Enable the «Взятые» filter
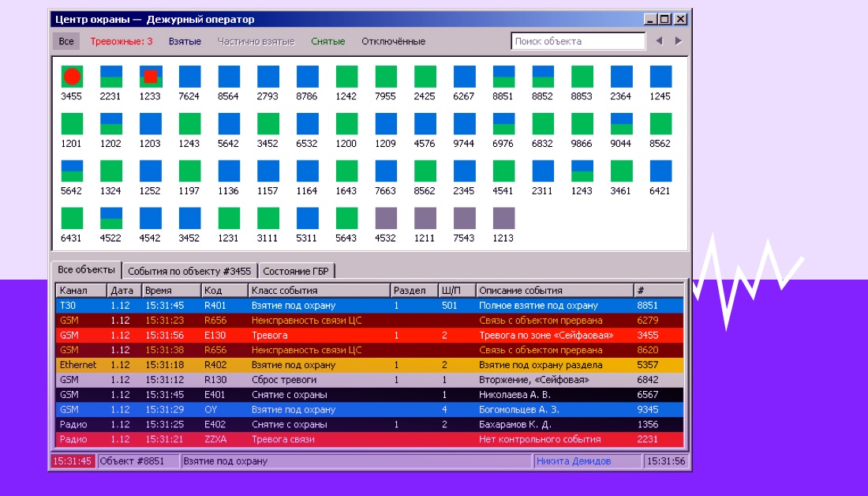This screenshot has width=868, height=496. [x=185, y=41]
